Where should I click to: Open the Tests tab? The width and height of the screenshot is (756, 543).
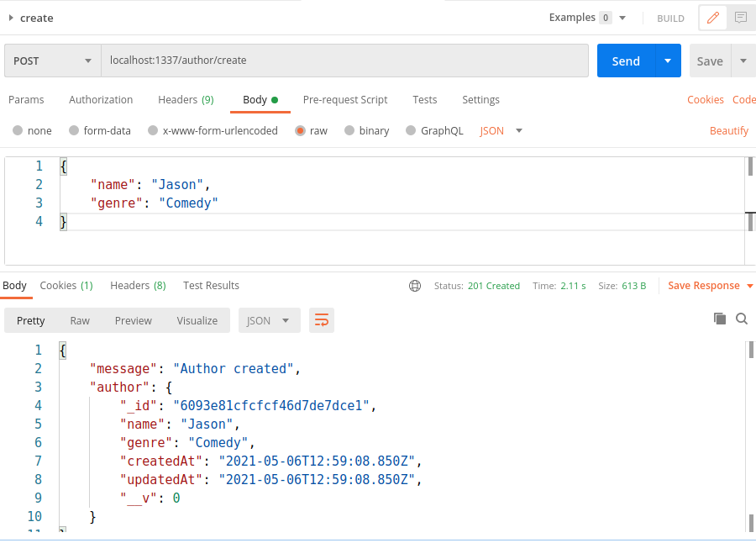coord(424,99)
